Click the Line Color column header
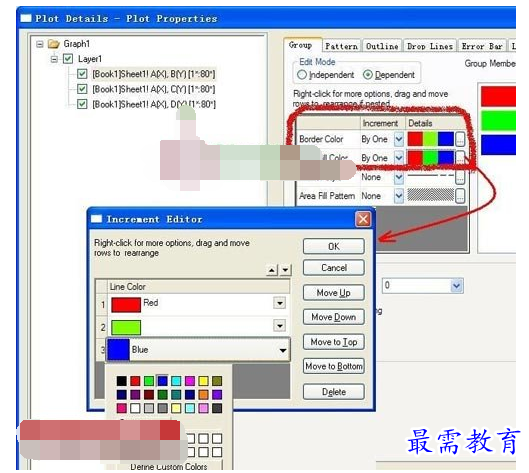This screenshot has height=473, width=529. [198, 286]
